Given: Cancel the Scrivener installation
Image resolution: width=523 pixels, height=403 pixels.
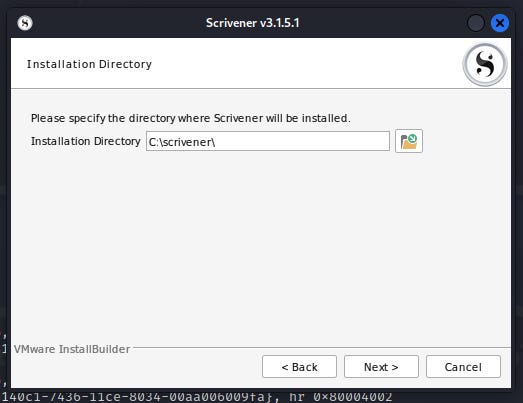Looking at the screenshot, I should point(463,367).
